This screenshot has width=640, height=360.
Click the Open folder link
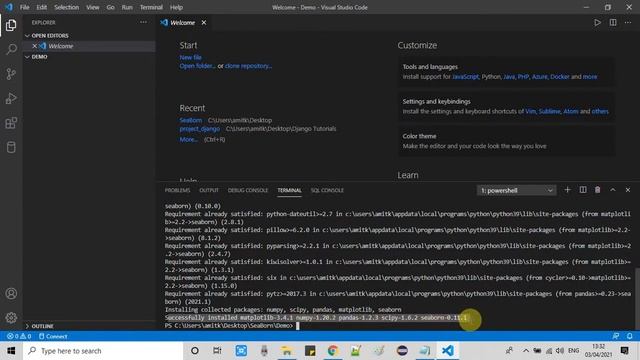[x=197, y=66]
